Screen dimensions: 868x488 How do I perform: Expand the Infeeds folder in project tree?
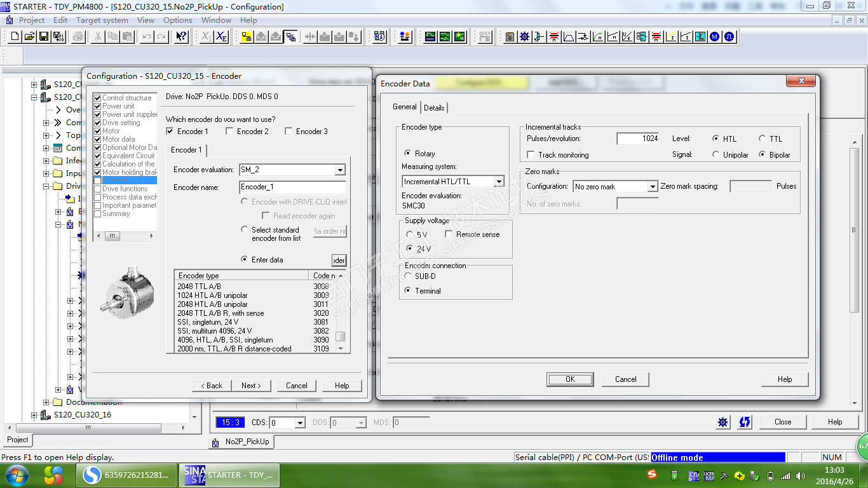click(46, 161)
